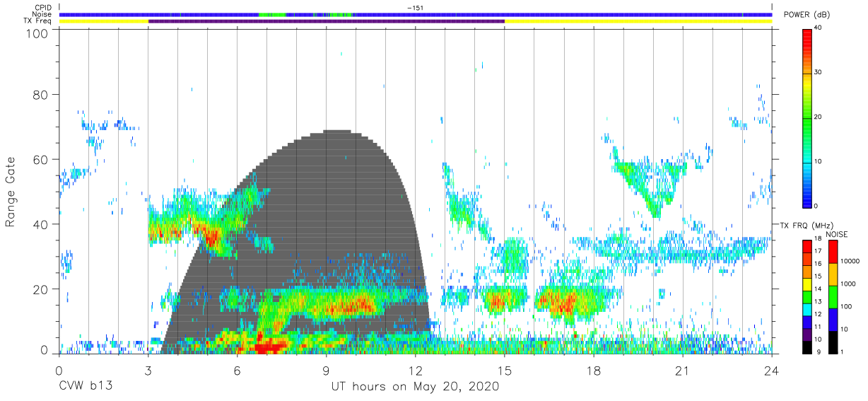
Task: Click the '3' tick on the UT hours axis
Action: coord(148,371)
